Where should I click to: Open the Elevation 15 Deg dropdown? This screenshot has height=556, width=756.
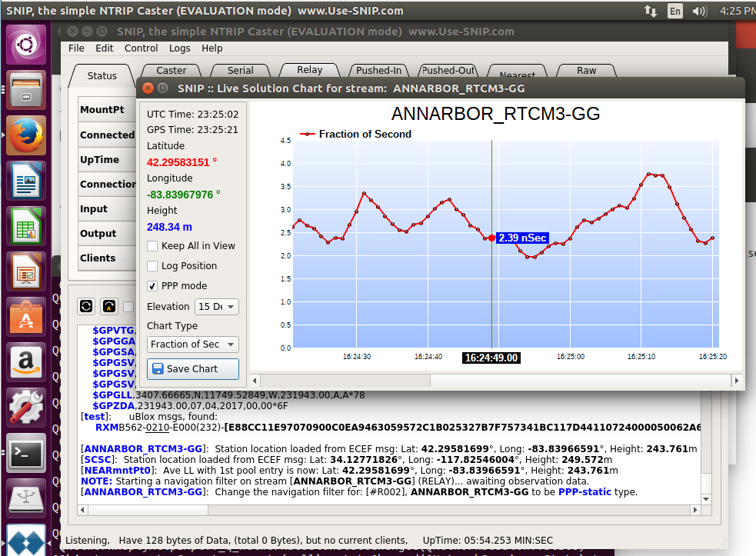[216, 307]
